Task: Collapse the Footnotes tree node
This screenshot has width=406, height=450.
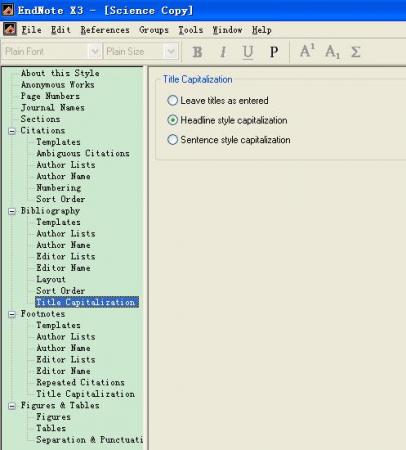Action: (12, 314)
